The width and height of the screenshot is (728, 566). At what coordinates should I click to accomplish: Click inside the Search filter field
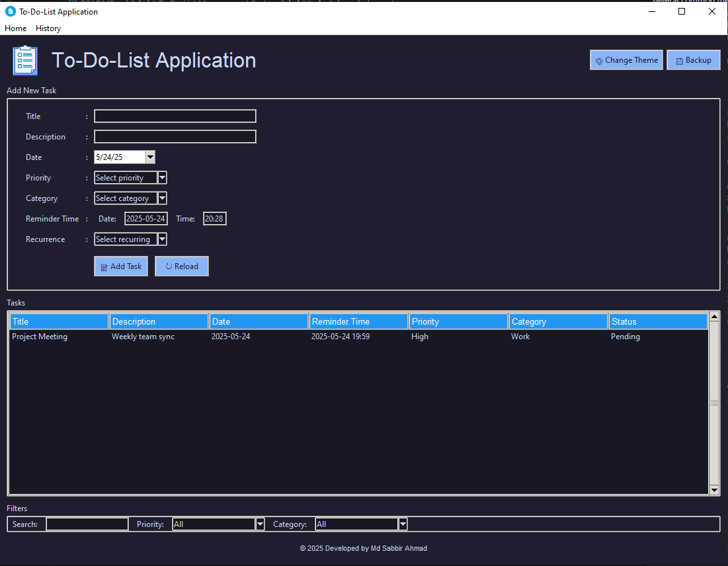[x=87, y=524]
